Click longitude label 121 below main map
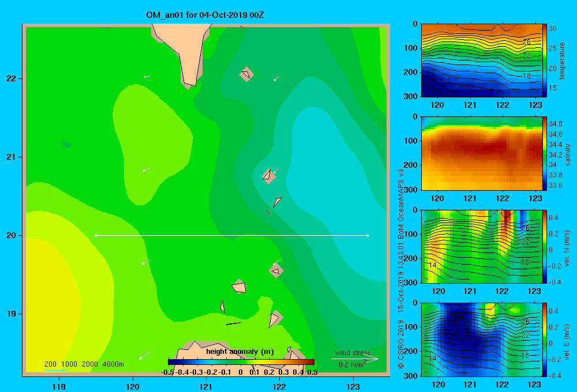 pos(206,387)
